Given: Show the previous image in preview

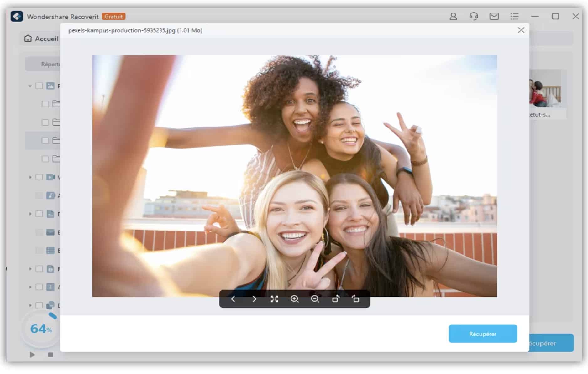Looking at the screenshot, I should click(x=233, y=299).
